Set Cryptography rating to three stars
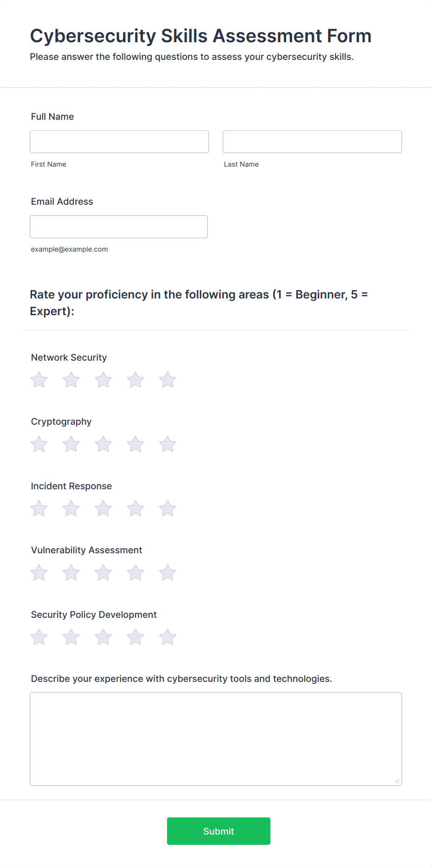The image size is (432, 868). (103, 444)
